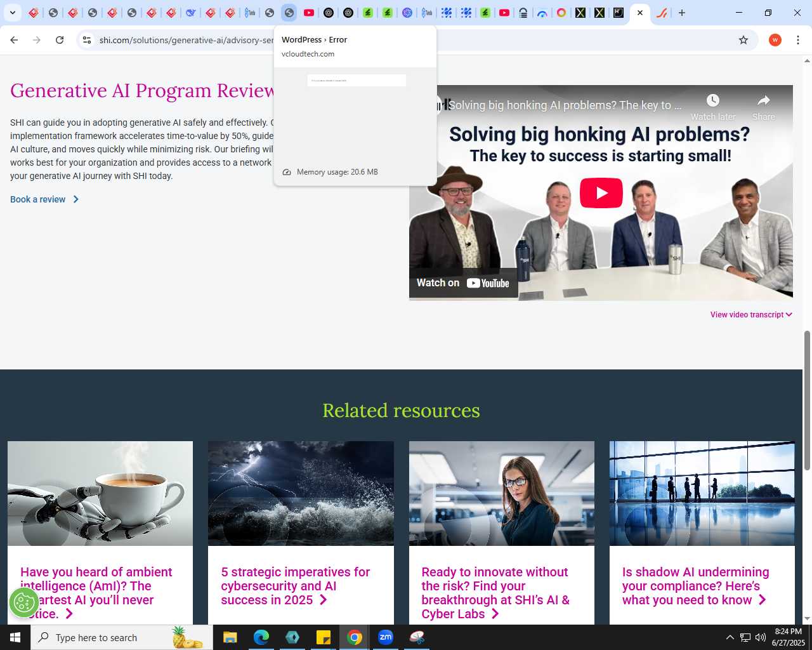
Task: Click the vertical page scrollbar thumb
Action: click(x=807, y=401)
